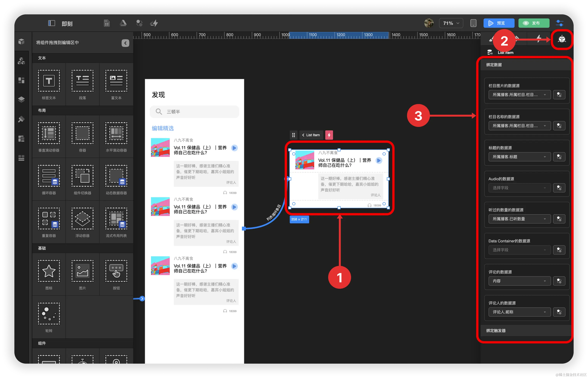The height and width of the screenshot is (378, 588).
Task: Click the search field containing 三顿半
Action: pyautogui.click(x=194, y=112)
